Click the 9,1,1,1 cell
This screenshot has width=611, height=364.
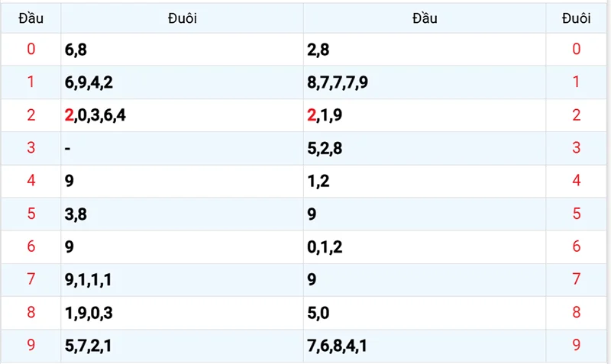(89, 279)
